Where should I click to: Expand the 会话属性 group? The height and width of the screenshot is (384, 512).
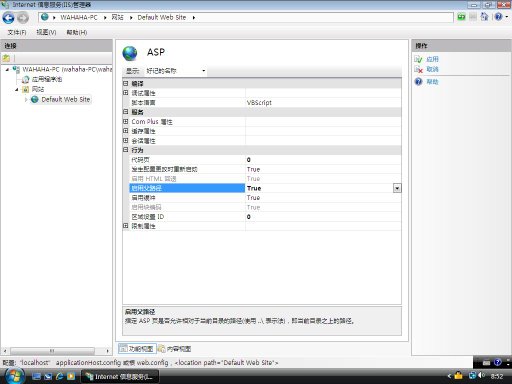(x=126, y=141)
